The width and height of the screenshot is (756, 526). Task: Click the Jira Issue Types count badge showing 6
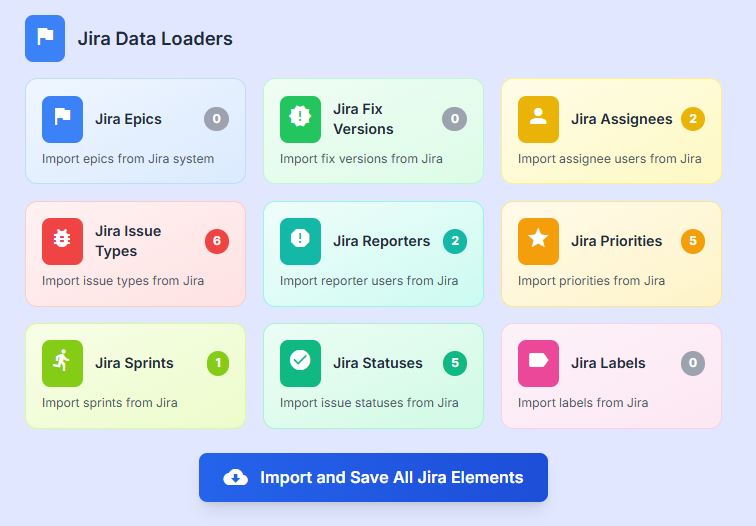(x=216, y=241)
